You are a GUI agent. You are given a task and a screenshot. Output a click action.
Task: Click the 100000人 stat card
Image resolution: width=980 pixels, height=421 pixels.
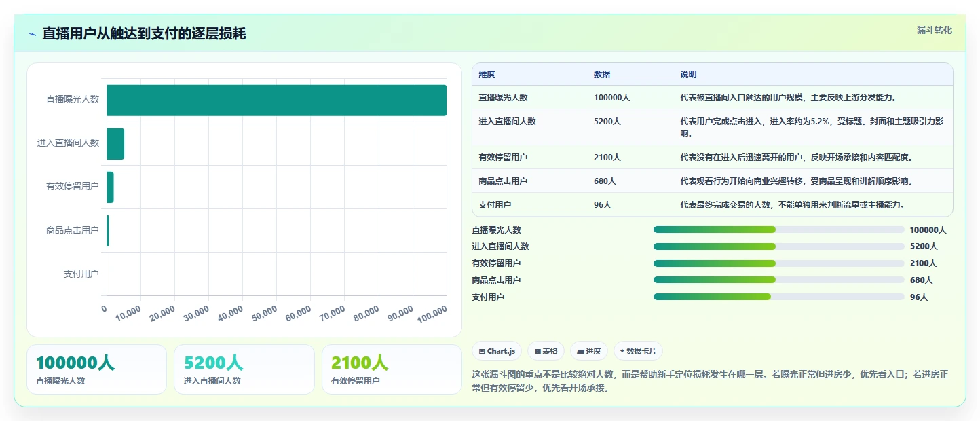pos(96,369)
